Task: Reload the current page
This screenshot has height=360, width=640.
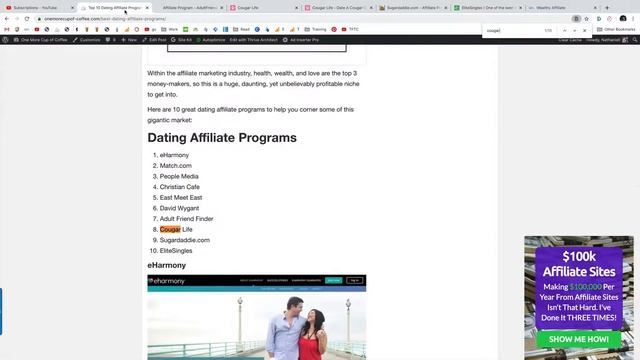Action: tap(27, 19)
